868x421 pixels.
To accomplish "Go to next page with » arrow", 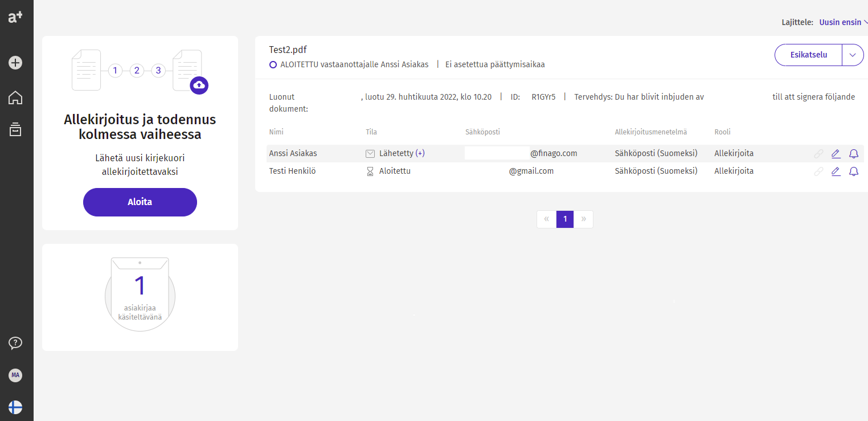I will [583, 219].
